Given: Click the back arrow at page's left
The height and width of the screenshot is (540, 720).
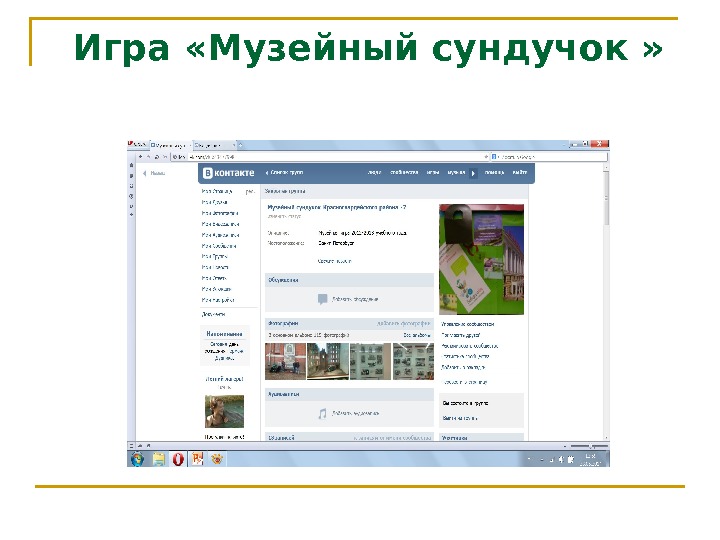Looking at the screenshot, I should pyautogui.click(x=145, y=173).
